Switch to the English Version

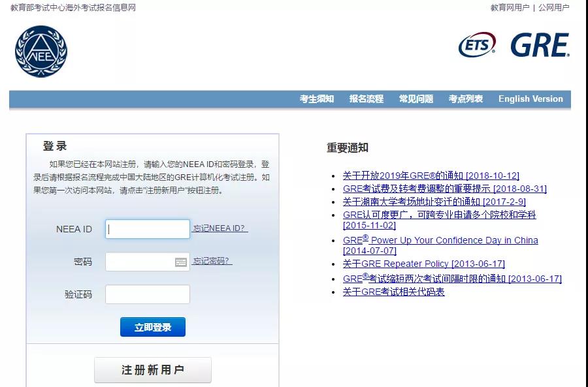531,99
